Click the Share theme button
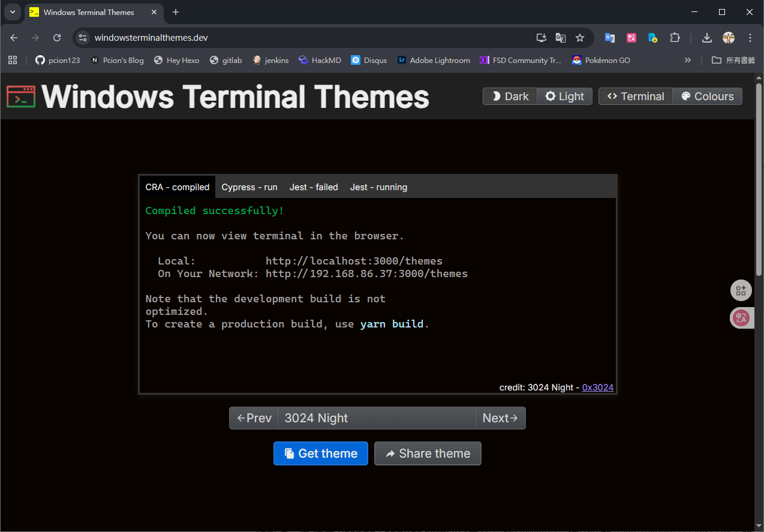 pyautogui.click(x=428, y=453)
